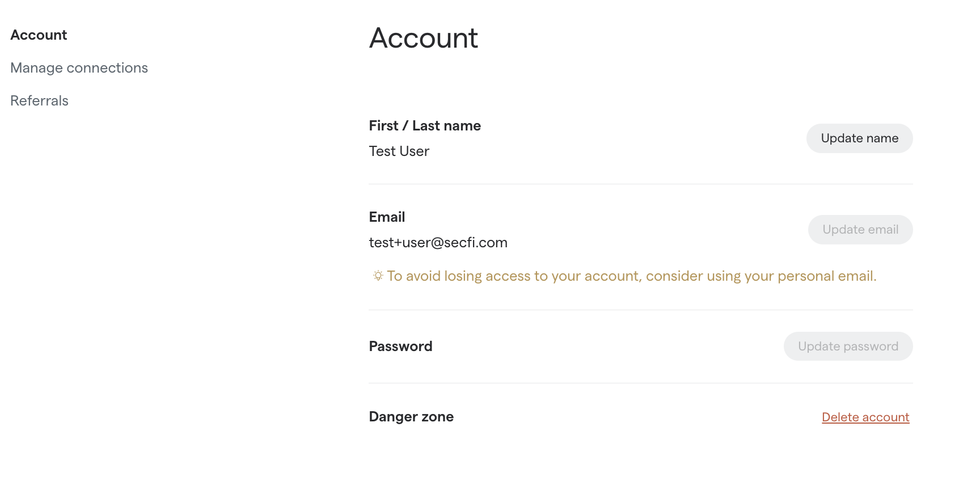Select the First / Last name label
The image size is (980, 490).
(x=424, y=126)
